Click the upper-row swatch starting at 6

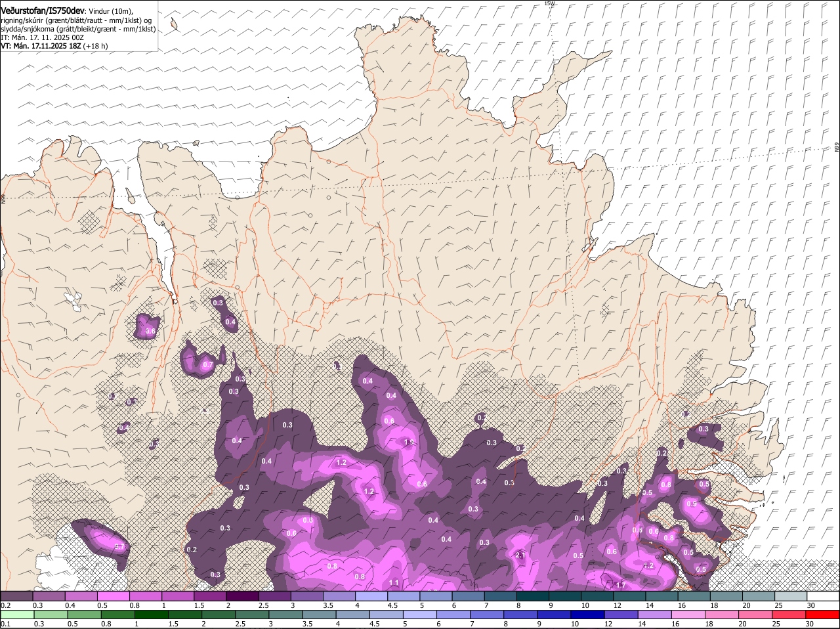tap(468, 596)
